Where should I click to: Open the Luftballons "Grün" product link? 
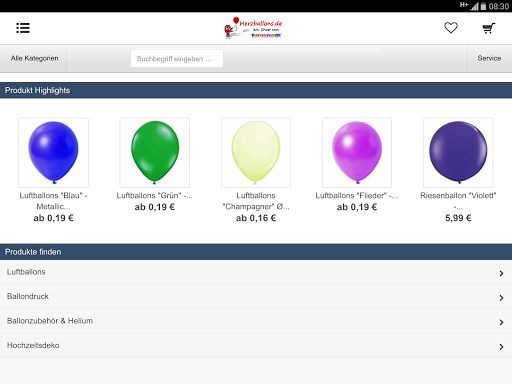(x=155, y=196)
